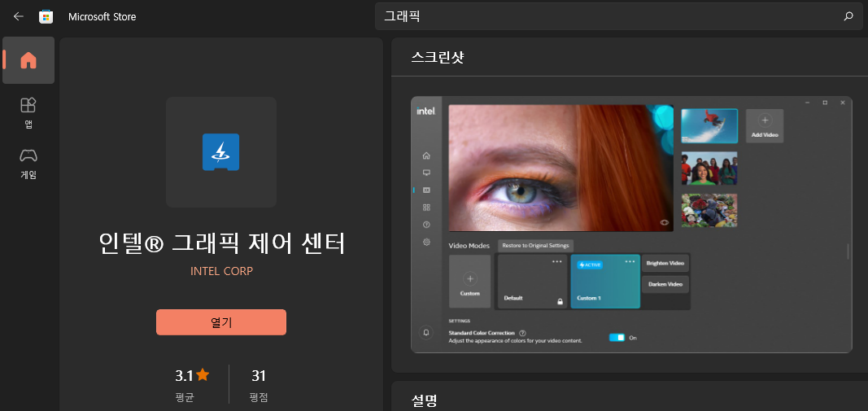Click the Video Modes label
The image size is (868, 411).
(469, 246)
